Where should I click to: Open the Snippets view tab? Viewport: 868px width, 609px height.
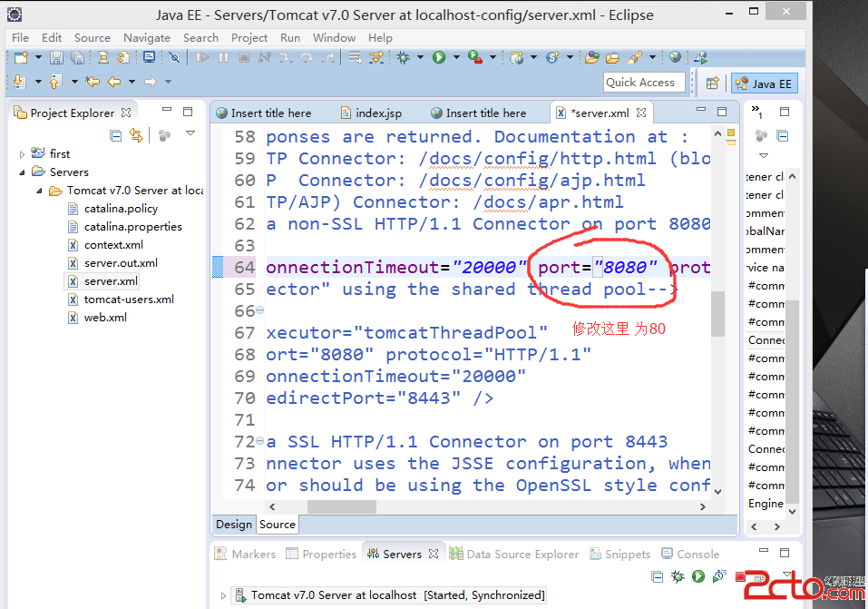coord(620,555)
